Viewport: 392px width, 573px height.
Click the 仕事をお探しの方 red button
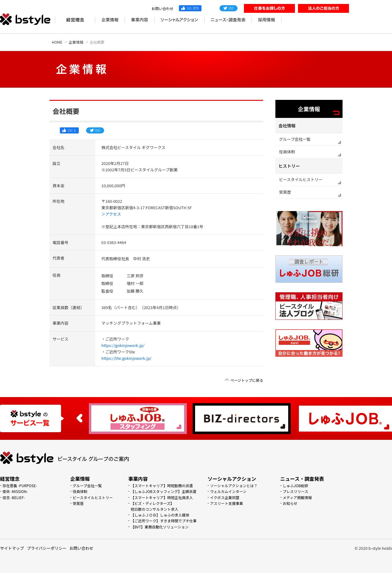[269, 8]
